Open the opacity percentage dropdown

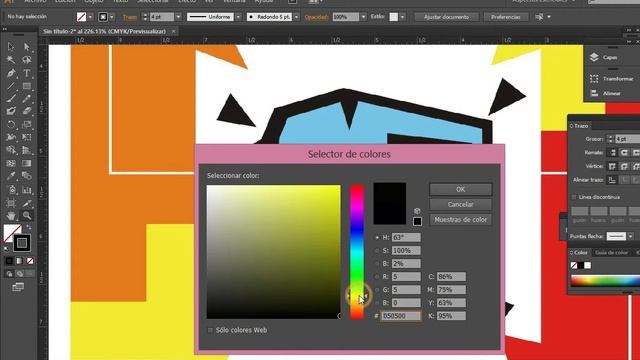pos(363,17)
